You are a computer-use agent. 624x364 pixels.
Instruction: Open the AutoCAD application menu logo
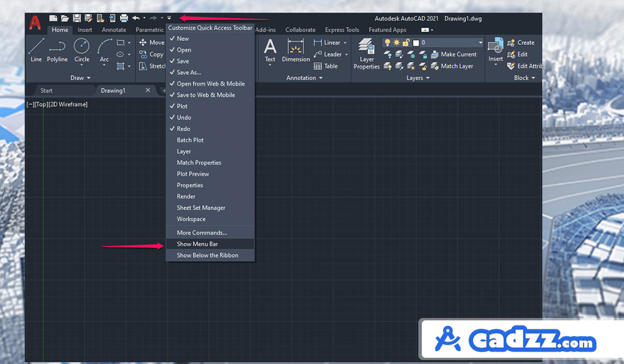35,22
